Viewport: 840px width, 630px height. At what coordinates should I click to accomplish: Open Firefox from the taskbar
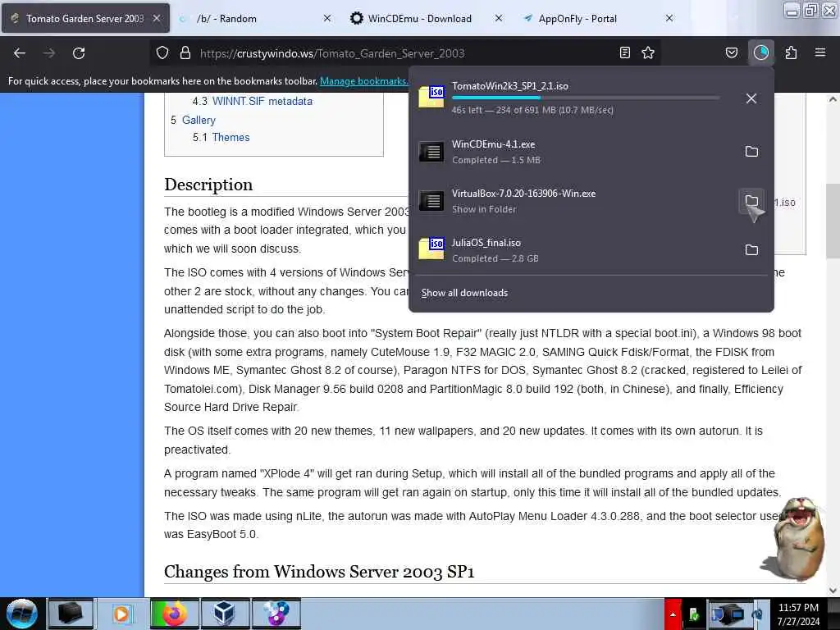[175, 614]
